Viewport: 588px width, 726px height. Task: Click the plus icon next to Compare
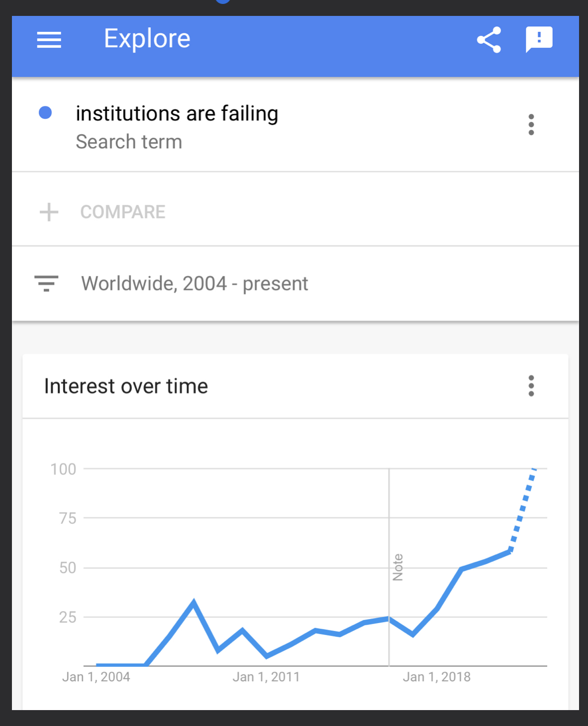coord(49,212)
